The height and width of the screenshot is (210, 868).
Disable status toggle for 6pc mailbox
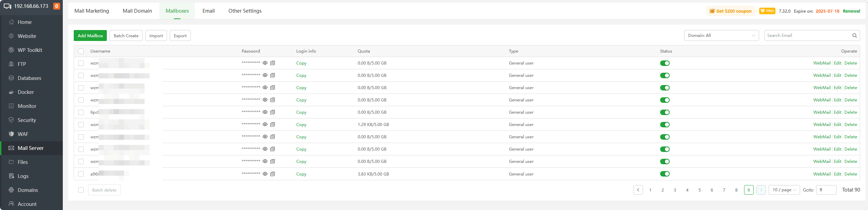[665, 112]
